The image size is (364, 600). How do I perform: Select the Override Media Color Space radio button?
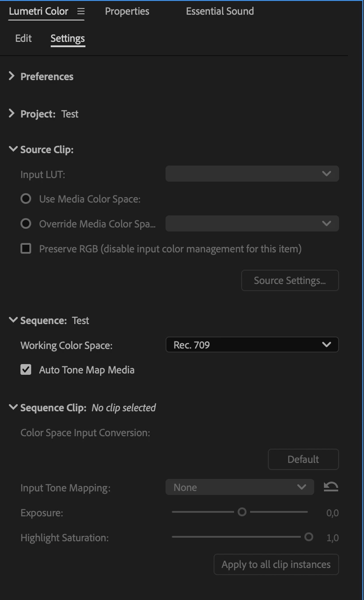(x=26, y=224)
